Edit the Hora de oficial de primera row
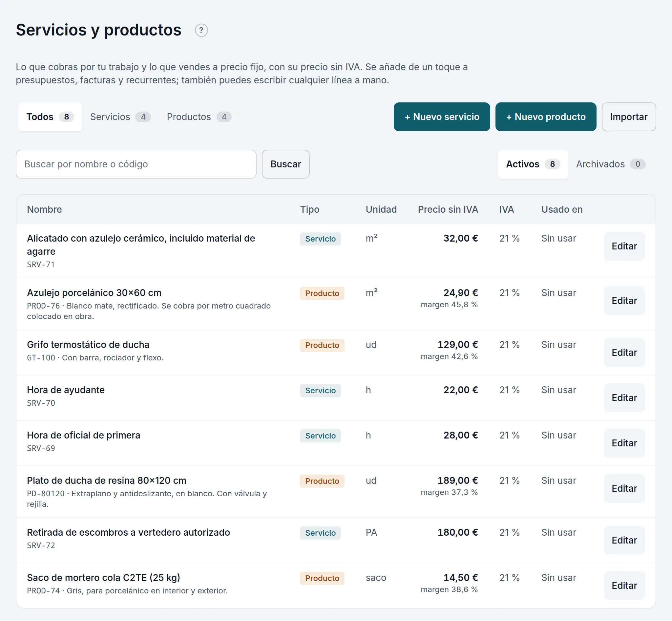The height and width of the screenshot is (621, 672). [624, 443]
